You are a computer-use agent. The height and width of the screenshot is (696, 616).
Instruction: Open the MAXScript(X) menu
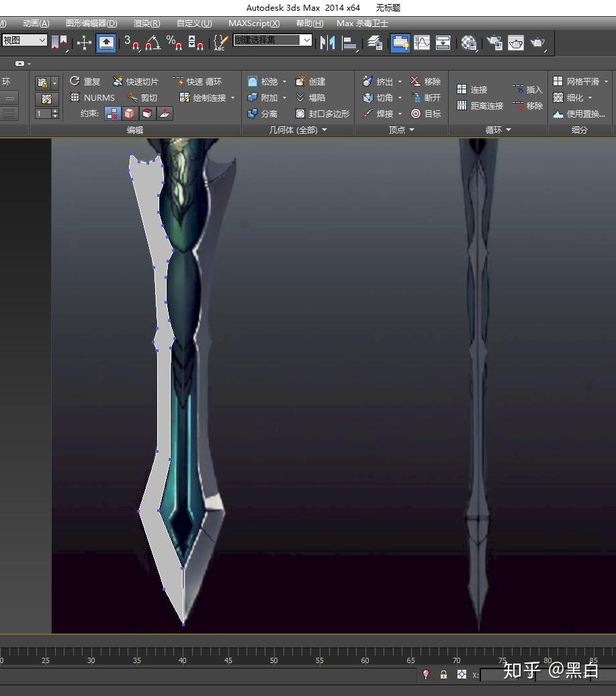[x=255, y=23]
